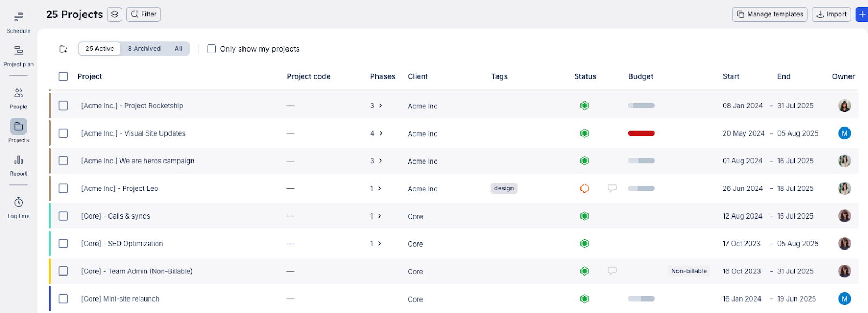Tick the select-all checkbox in header
Viewport: 868px width, 313px height.
point(63,76)
